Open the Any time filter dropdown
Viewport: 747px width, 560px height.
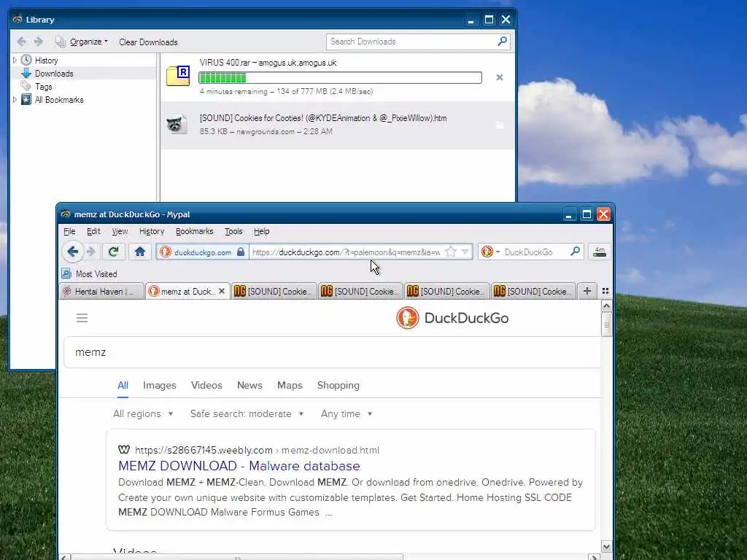tap(347, 414)
